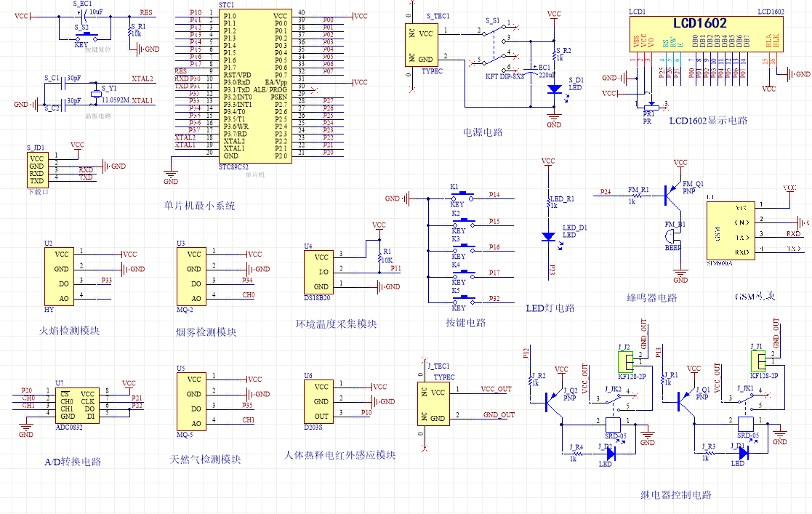Select the S_S2 reset key button

pyautogui.click(x=87, y=37)
